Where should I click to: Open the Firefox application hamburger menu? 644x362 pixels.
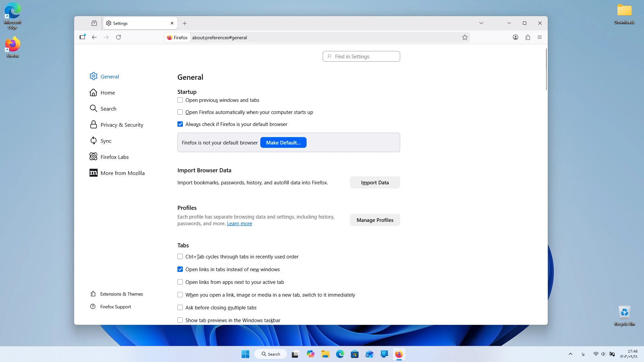point(540,37)
